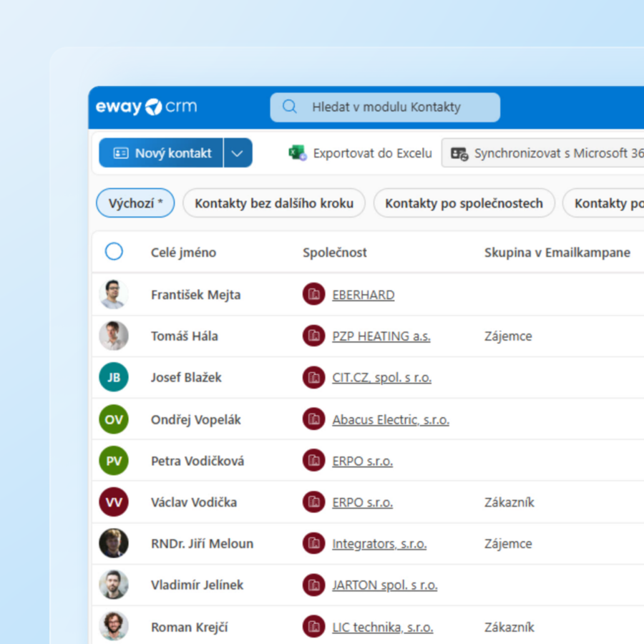Open the Integrators, s.r.o. company link
644x644 pixels.
point(379,544)
